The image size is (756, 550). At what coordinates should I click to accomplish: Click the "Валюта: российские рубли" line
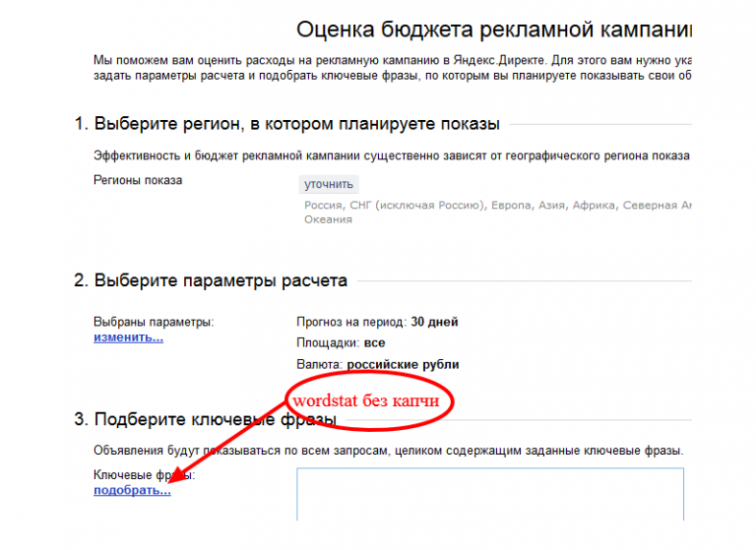point(377,365)
